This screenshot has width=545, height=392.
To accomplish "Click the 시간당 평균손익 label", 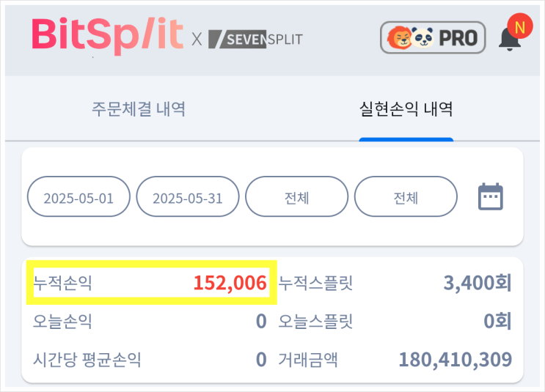I will click(x=87, y=360).
